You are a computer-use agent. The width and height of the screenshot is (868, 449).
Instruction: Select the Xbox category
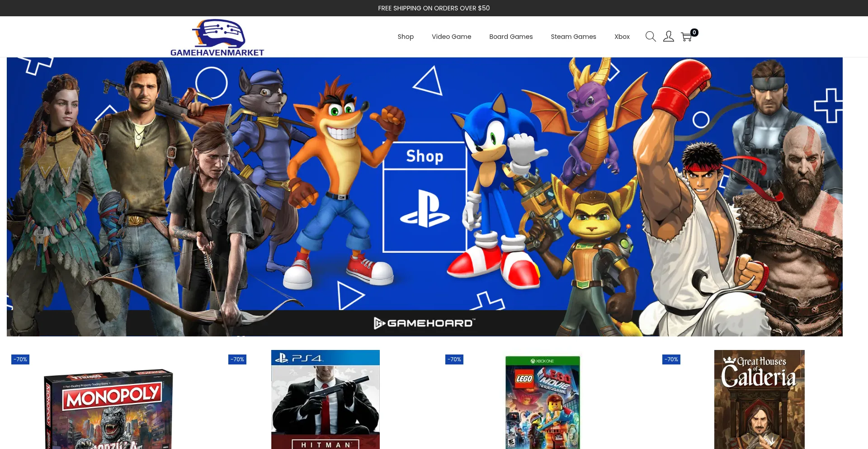click(x=622, y=37)
